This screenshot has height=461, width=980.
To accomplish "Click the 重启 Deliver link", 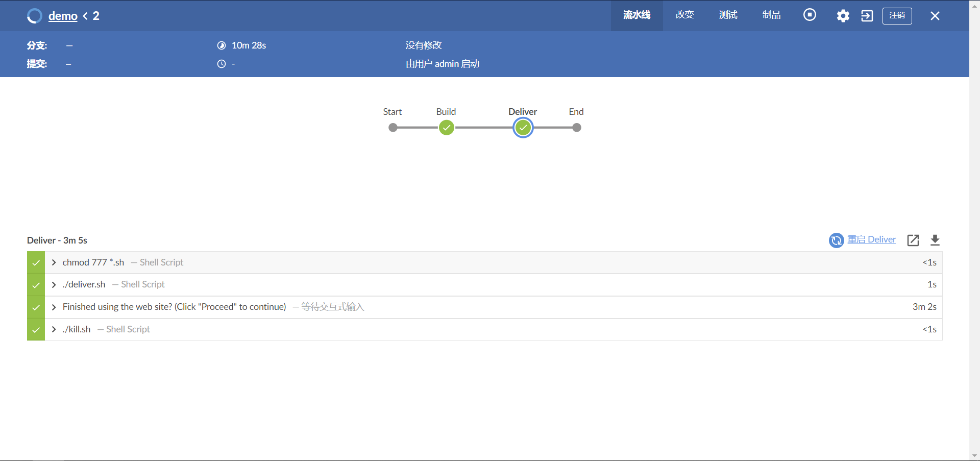I will [x=872, y=240].
